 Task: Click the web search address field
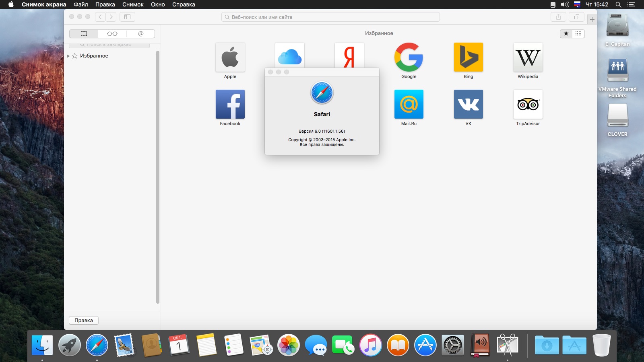(x=330, y=17)
